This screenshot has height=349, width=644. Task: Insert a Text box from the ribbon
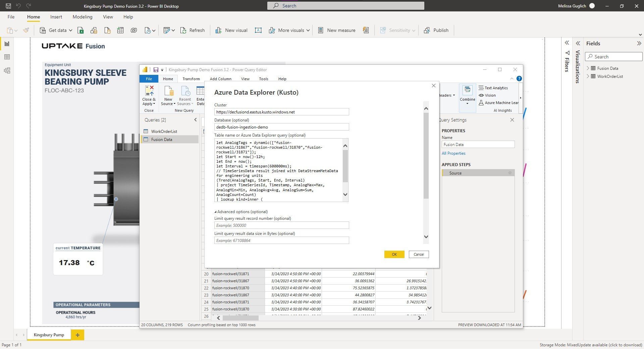258,31
